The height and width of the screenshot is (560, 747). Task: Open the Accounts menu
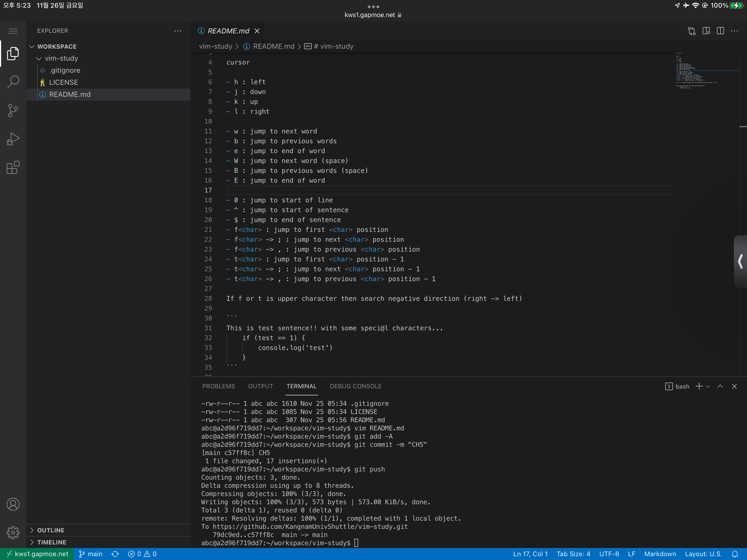(x=13, y=504)
